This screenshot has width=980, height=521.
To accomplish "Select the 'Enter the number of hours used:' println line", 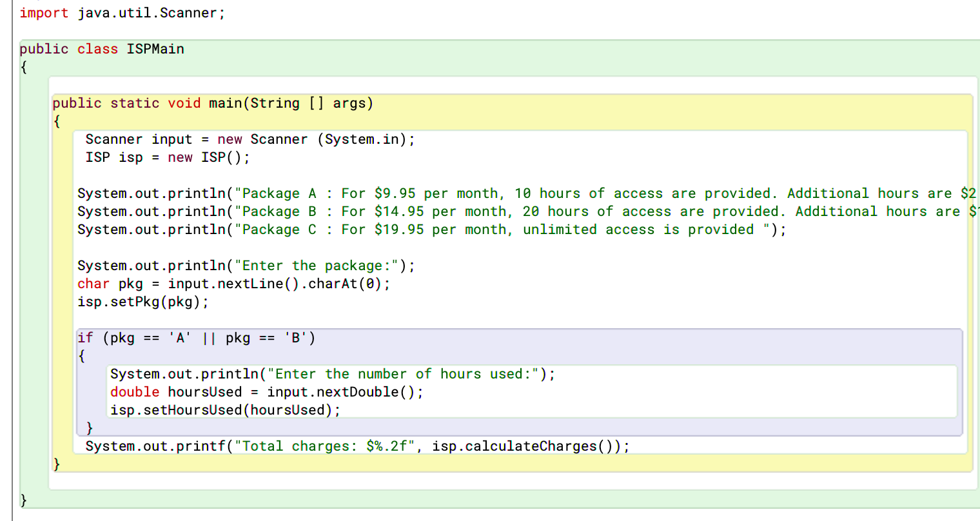I will [x=333, y=374].
